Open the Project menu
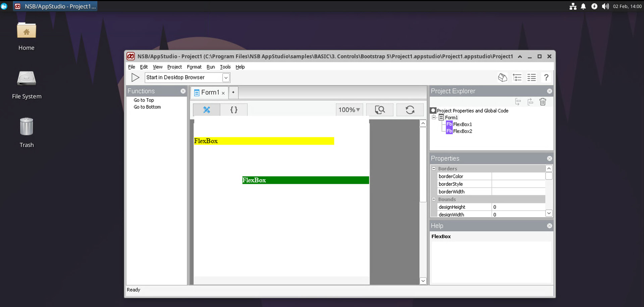Screen dimensions: 644x307 coord(174,67)
